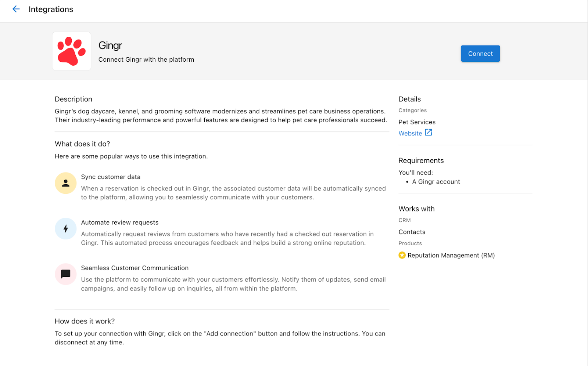Image resolution: width=588 pixels, height=366 pixels.
Task: Open the Website external link icon
Action: (428, 133)
